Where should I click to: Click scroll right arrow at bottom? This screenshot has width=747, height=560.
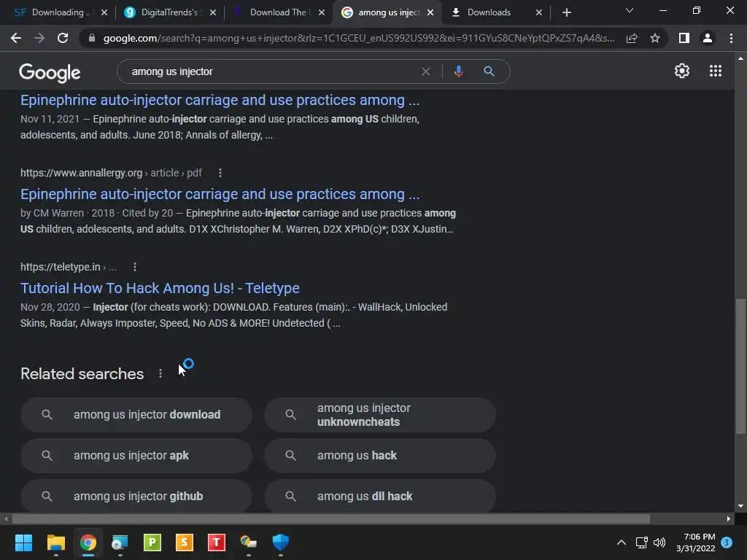click(729, 519)
